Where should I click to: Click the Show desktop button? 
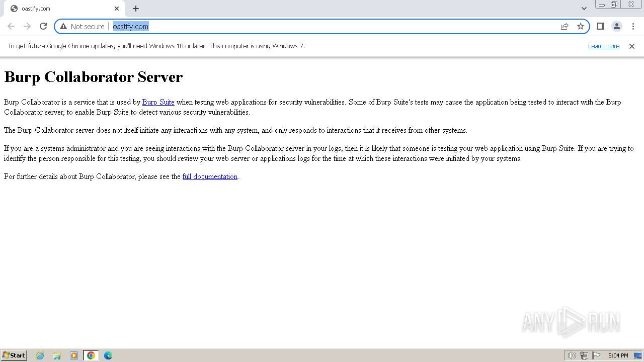click(x=638, y=355)
